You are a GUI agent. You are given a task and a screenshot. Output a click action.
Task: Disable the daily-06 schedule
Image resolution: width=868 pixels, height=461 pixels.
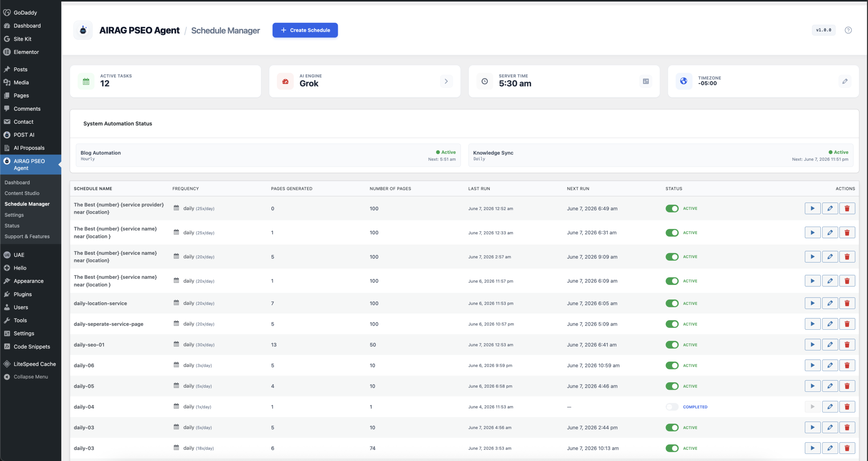coord(672,365)
